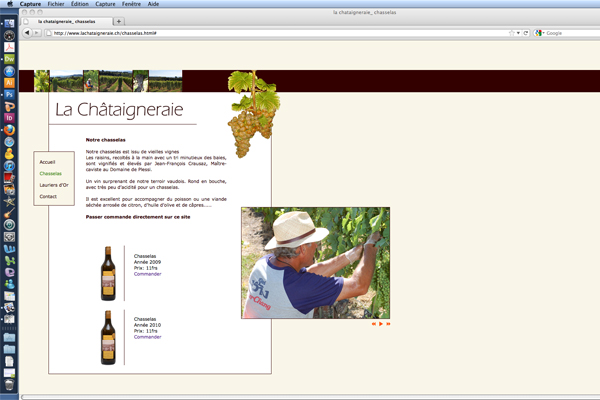
Task: Click the Applications folder in dock
Action: tap(9, 337)
